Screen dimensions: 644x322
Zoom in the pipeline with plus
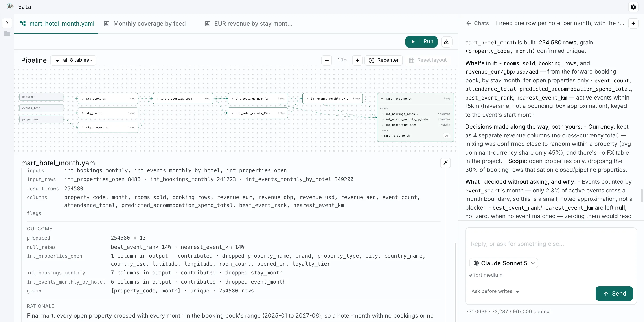(x=357, y=60)
